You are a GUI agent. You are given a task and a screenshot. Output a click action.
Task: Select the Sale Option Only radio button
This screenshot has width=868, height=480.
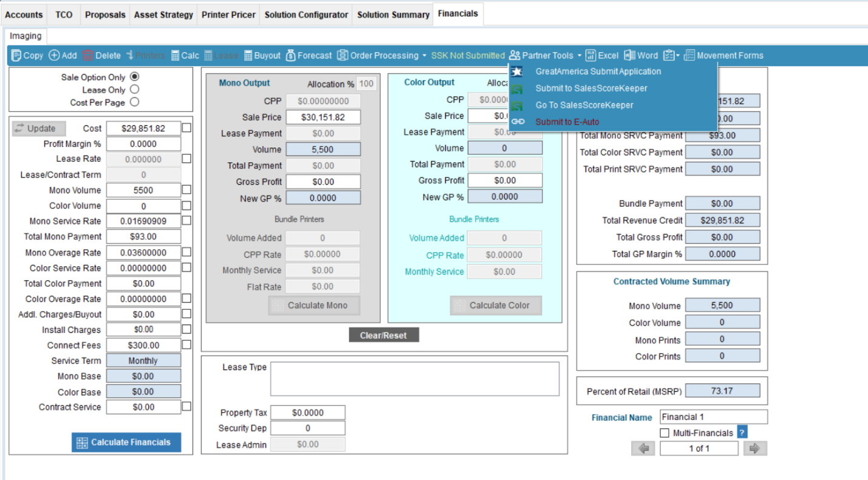135,77
